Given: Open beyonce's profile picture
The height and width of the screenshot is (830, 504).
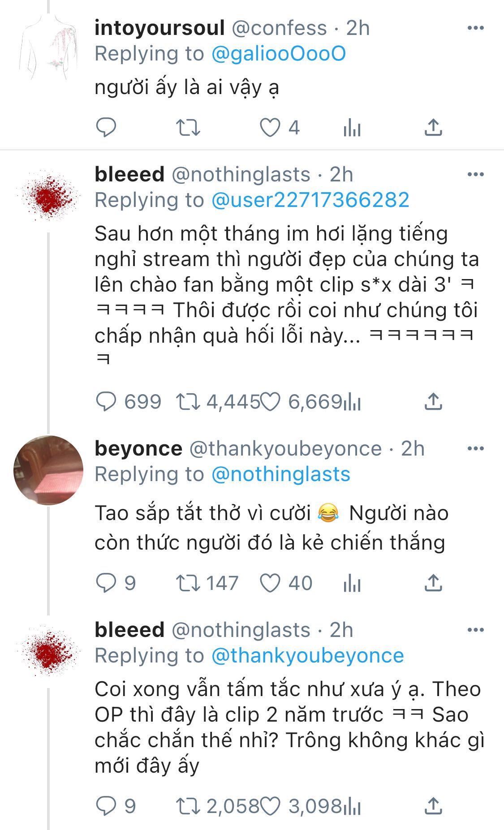Looking at the screenshot, I should point(48,470).
